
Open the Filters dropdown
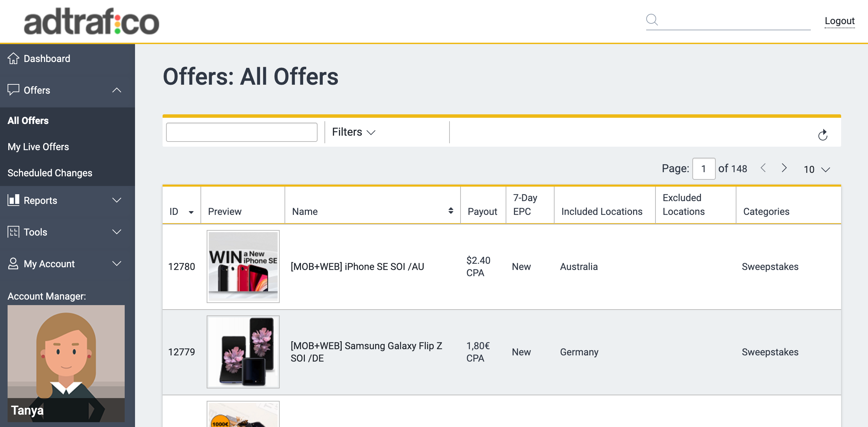pos(353,132)
